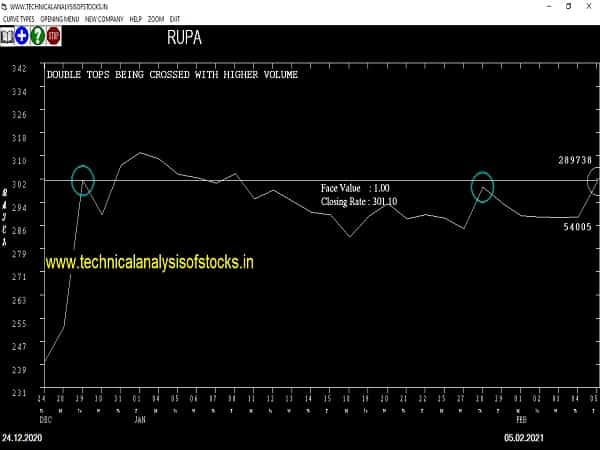Click the www.technicalanalysisofstocks.in yellow link
Viewport: 600px width, 450px height.
(149, 262)
